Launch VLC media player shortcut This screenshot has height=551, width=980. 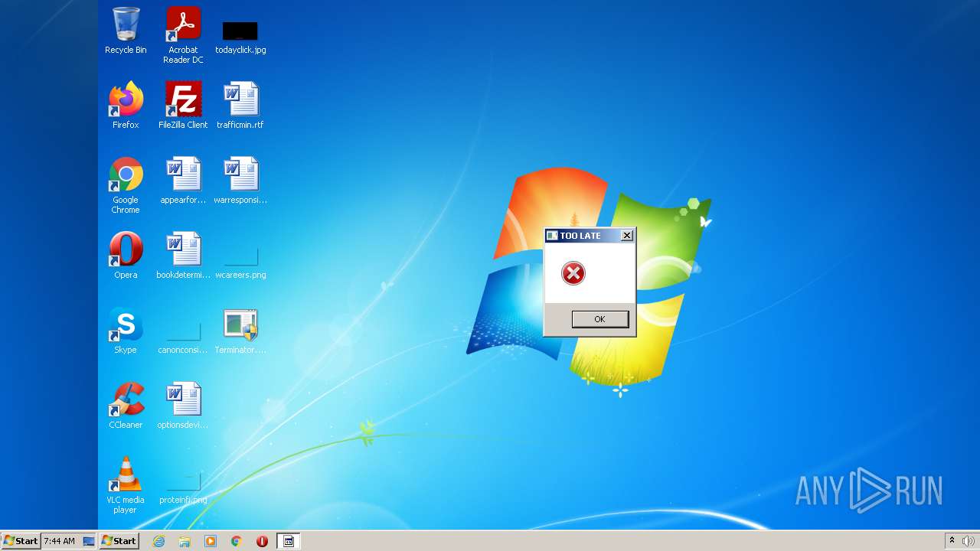tap(126, 485)
